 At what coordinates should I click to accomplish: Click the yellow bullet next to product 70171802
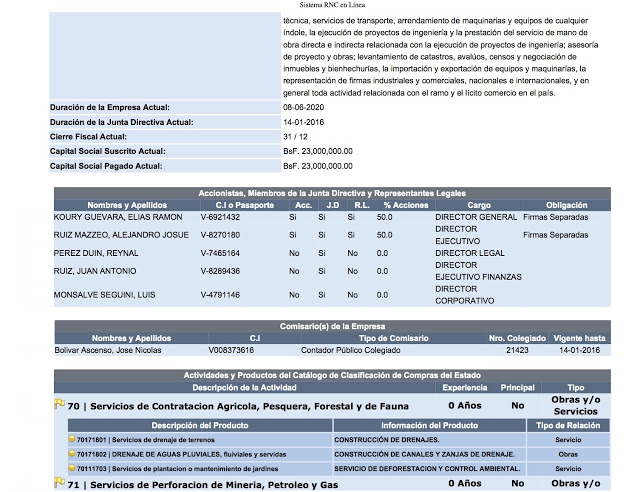pos(72,453)
